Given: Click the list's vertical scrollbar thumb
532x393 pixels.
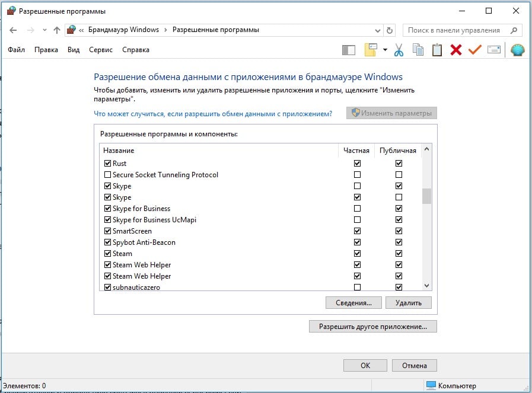Looking at the screenshot, I should click(x=426, y=196).
